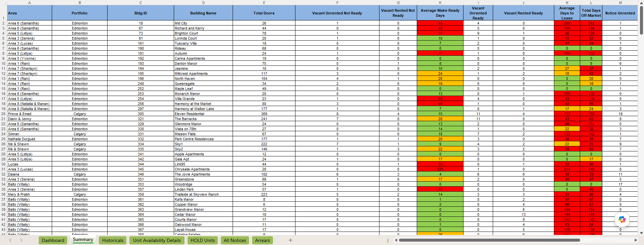Open the sheet tab options three dots
This screenshot has width=644, height=245.
click(x=388, y=240)
